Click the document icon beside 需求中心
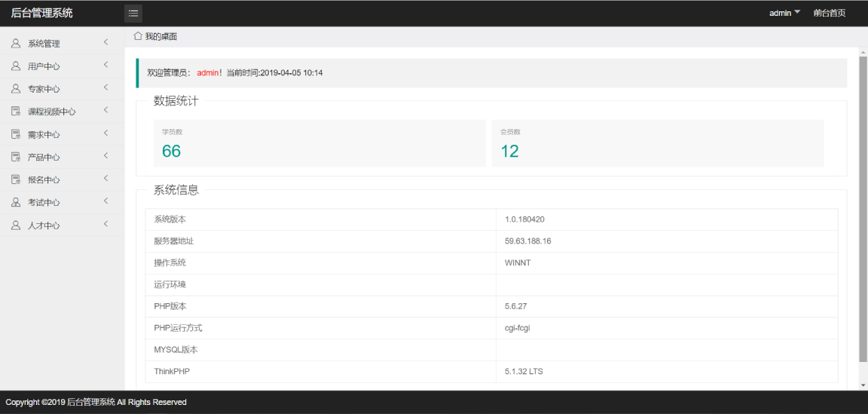This screenshot has height=414, width=868. coord(16,134)
